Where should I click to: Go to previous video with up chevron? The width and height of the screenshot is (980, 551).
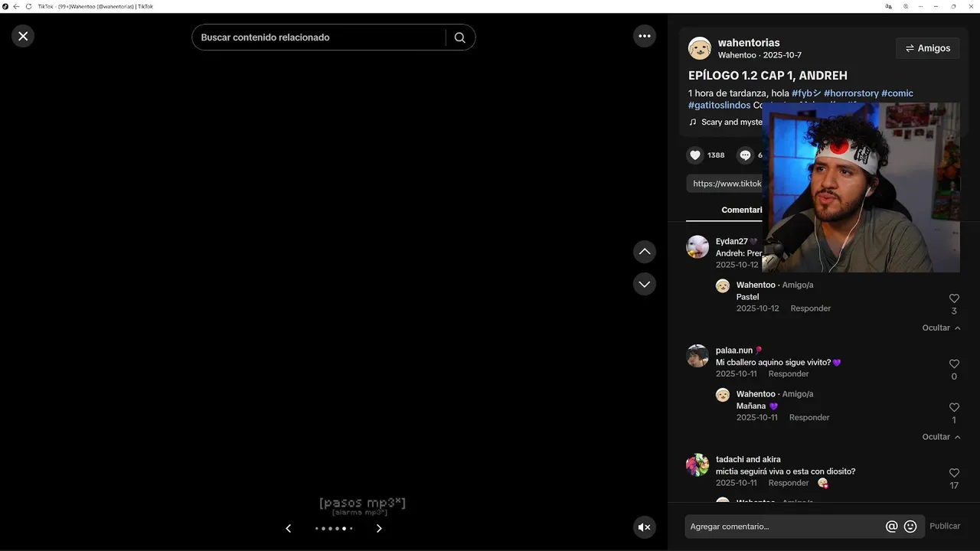[x=645, y=252]
